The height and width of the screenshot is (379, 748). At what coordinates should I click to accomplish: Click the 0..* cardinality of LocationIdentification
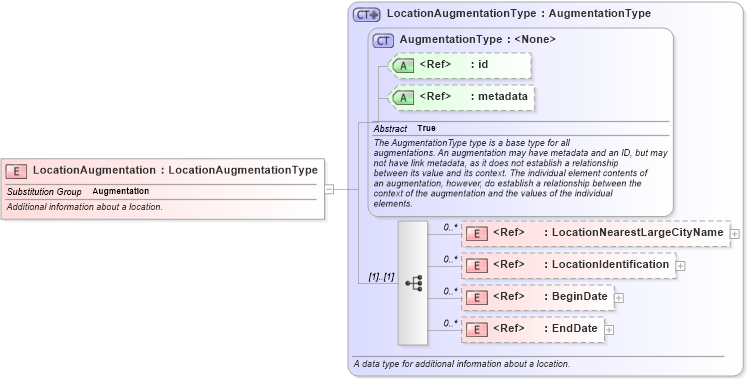point(450,260)
